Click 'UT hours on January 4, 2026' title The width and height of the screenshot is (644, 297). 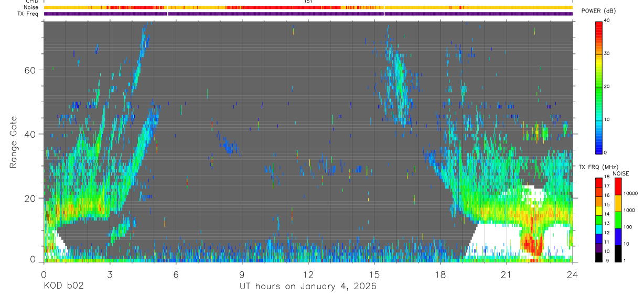click(308, 287)
